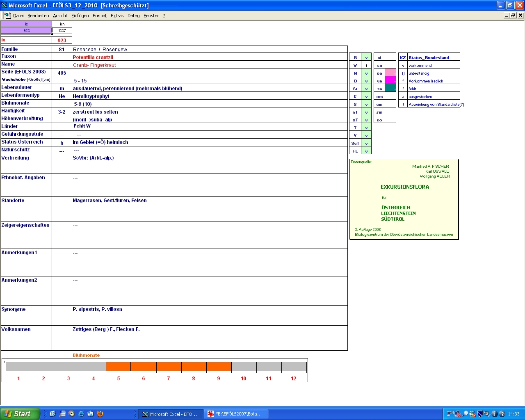The image size is (525, 420).
Task: Open the disconnected network tray icon
Action: 457,414
